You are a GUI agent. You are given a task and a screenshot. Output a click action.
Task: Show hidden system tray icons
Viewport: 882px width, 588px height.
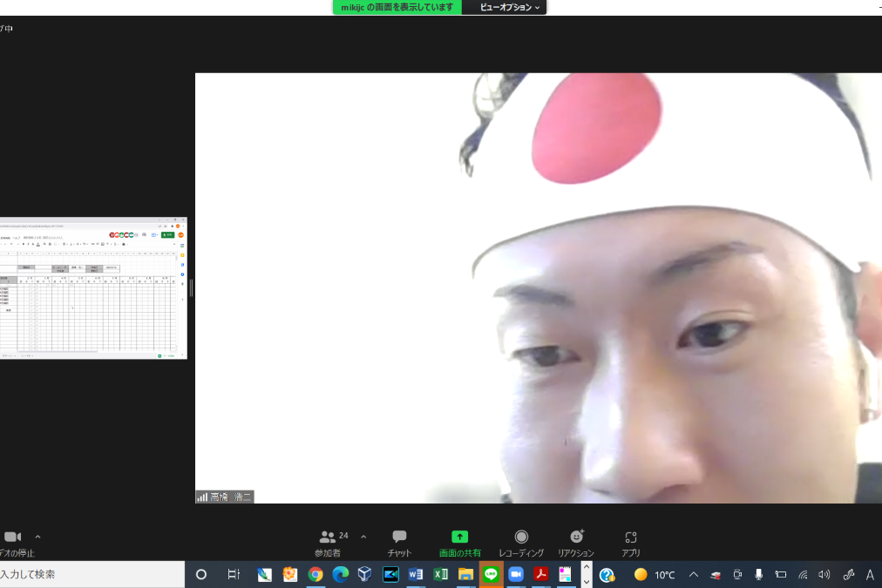(694, 574)
